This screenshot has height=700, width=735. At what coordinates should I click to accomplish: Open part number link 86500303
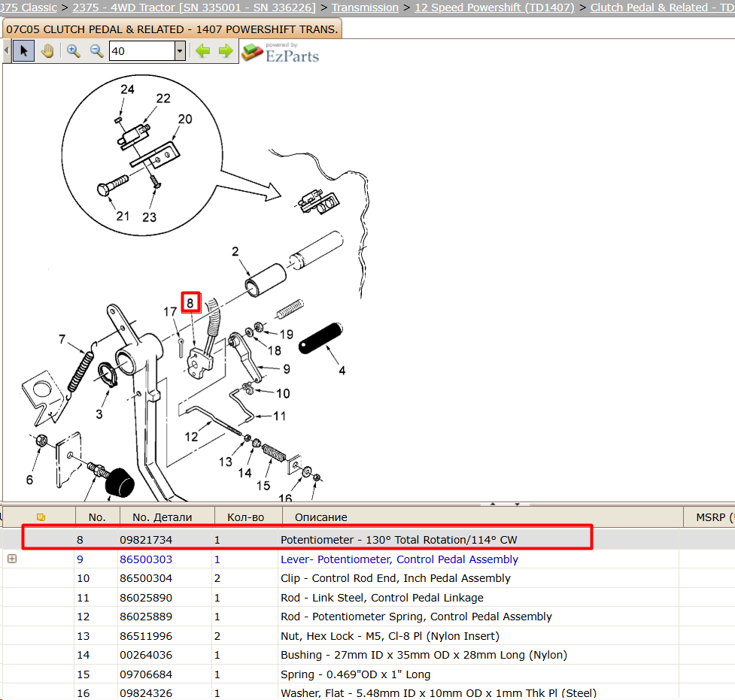(146, 559)
